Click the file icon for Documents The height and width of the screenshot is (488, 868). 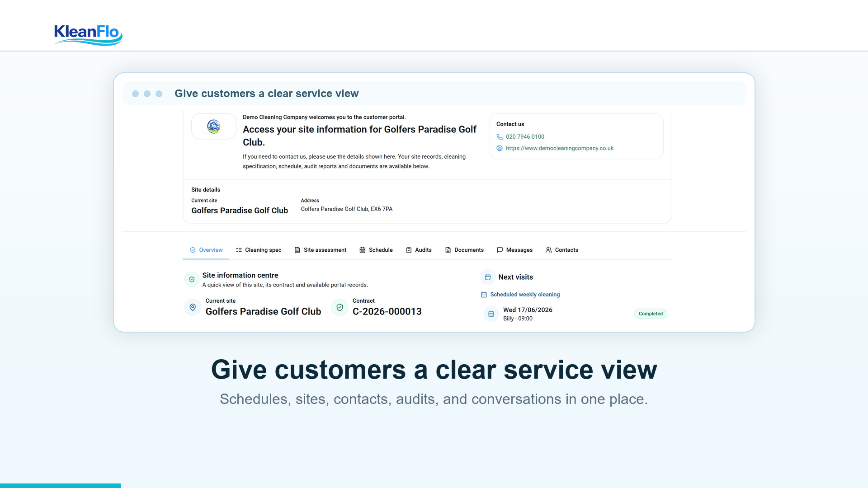(x=448, y=250)
